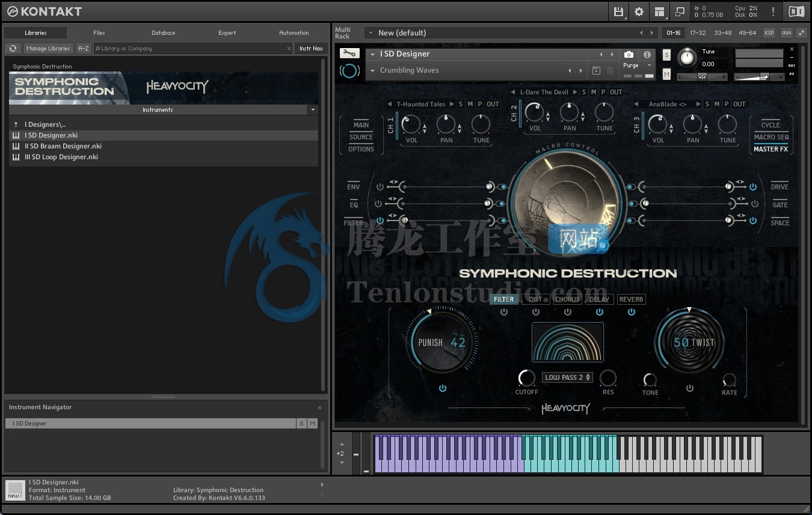812x515 pixels.
Task: Click the A-Z sort button
Action: pos(84,49)
